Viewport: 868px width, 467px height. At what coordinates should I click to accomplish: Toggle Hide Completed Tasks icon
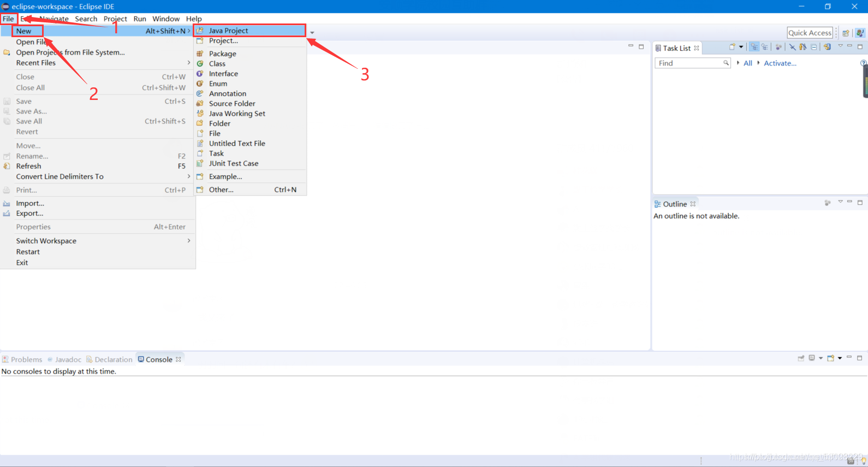pos(792,47)
